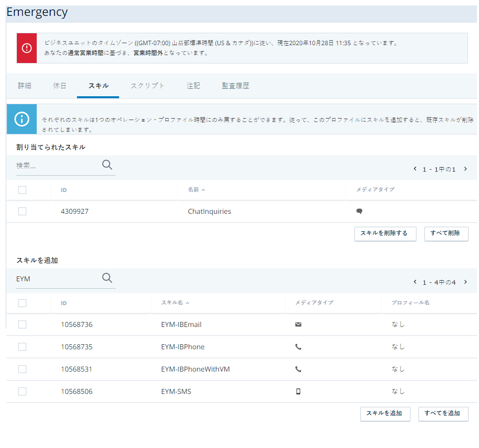Click EYM-IBPhone skill name
The width and height of the screenshot is (479, 448).
coord(183,347)
